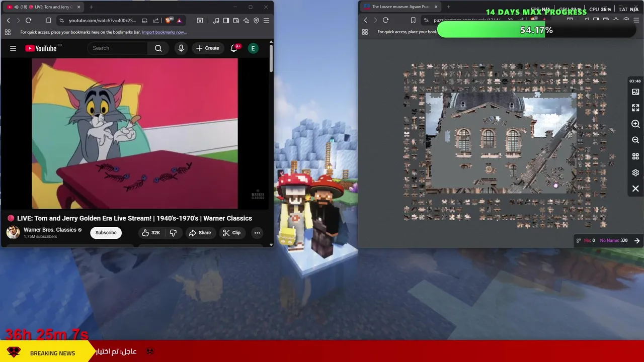Like the video with 32K likes

pos(151,233)
